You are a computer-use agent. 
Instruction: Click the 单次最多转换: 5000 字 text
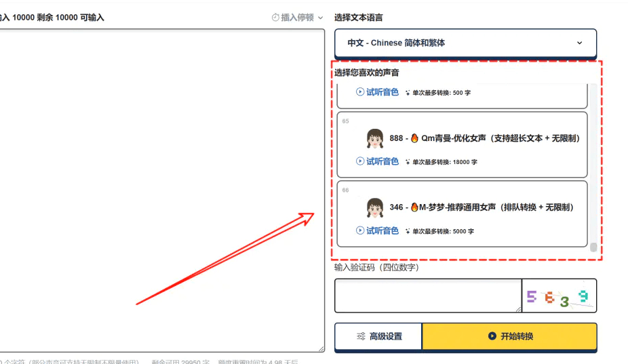(444, 231)
